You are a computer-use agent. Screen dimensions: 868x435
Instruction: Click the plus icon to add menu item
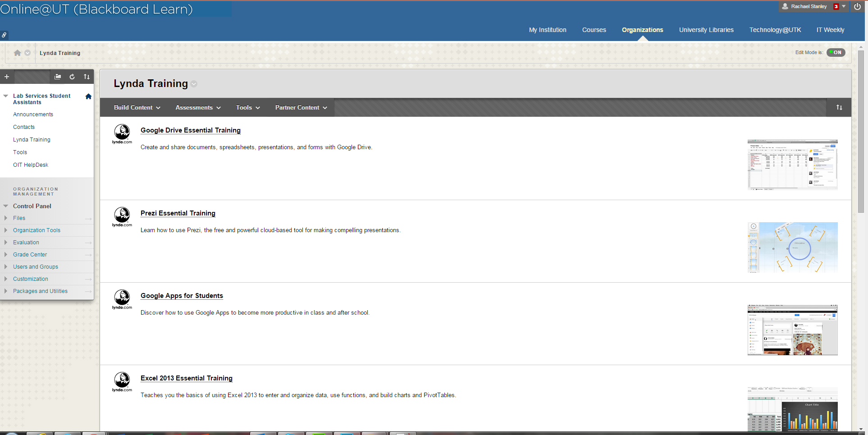coord(7,77)
